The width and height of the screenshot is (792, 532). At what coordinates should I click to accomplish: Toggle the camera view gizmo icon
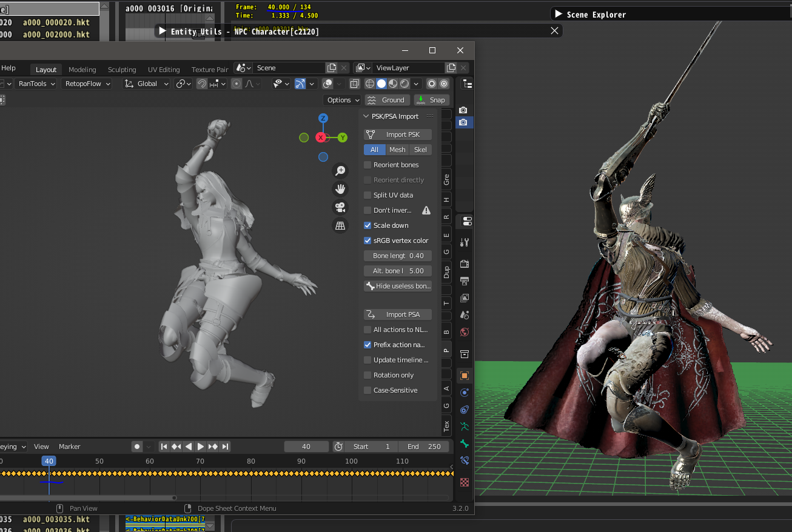(340, 207)
